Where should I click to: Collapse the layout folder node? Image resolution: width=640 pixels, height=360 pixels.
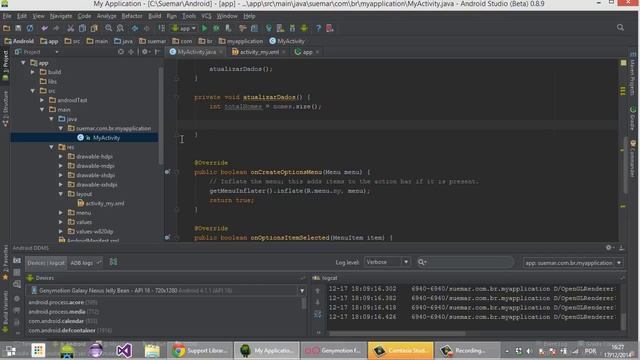point(61,194)
